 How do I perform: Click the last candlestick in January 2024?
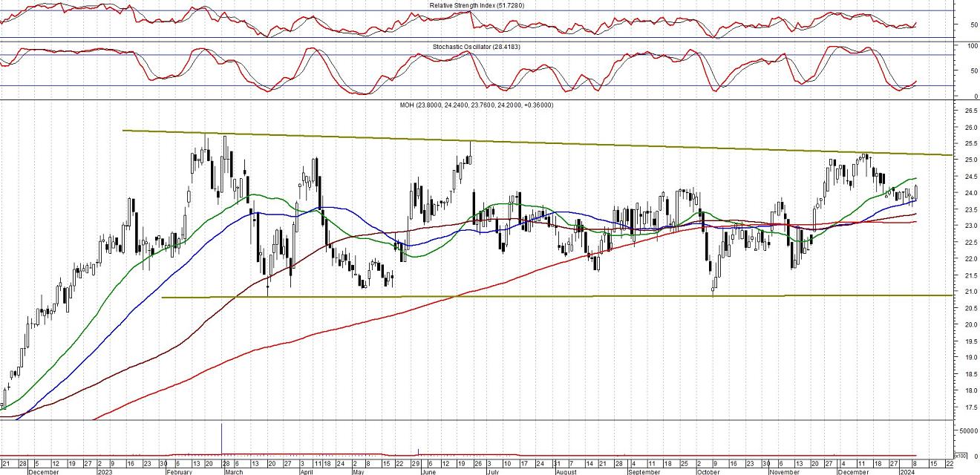pos(916,192)
